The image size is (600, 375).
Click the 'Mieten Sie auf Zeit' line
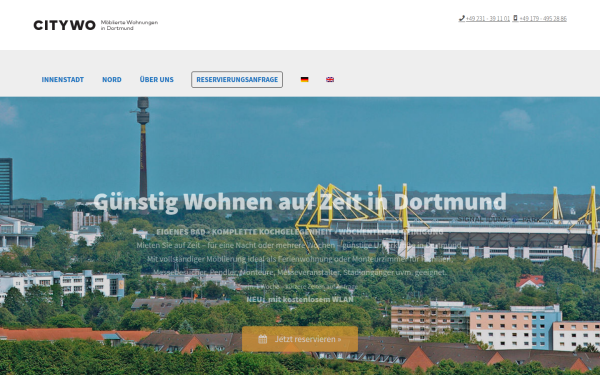[299, 245]
